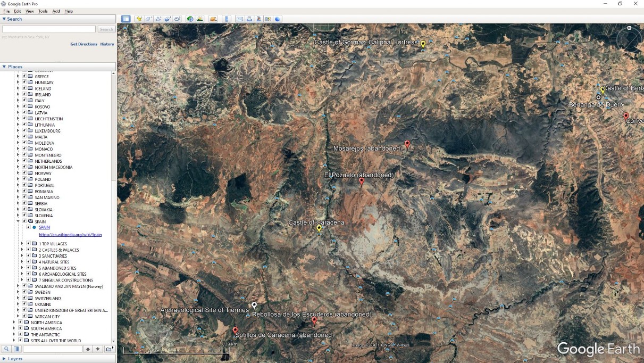
Task: Open the historical imagery clock tool
Action: tap(190, 19)
